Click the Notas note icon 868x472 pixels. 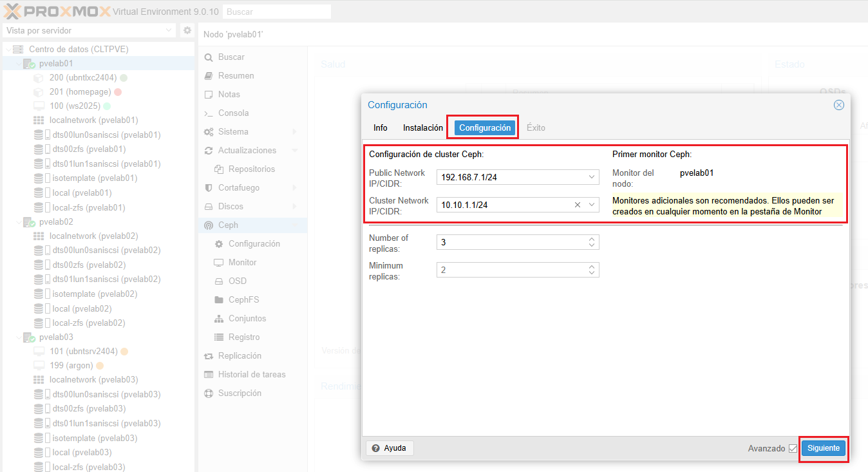tap(209, 95)
